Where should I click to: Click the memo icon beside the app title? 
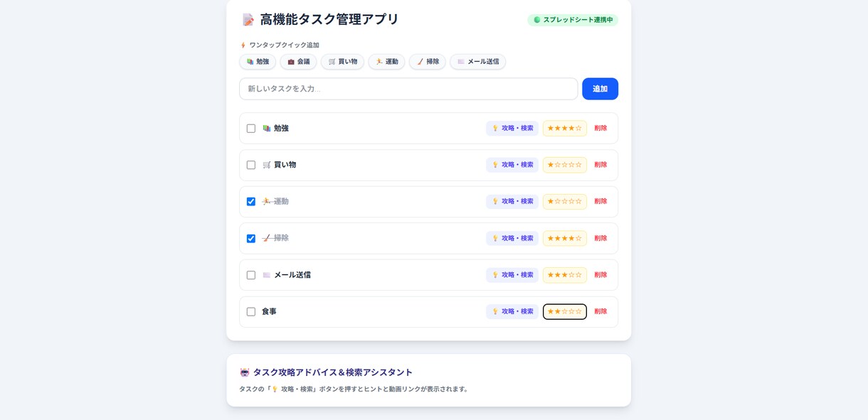point(248,20)
